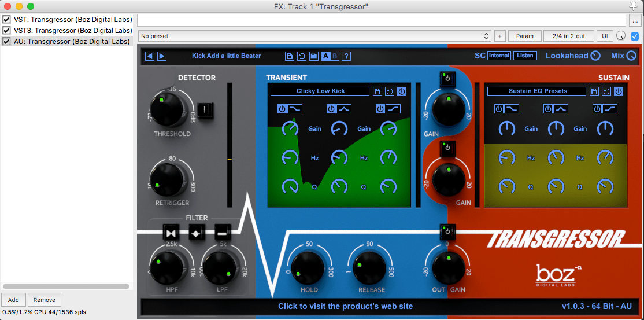Reset the Sustain EQ preset
Viewport: 644px width, 320px height.
point(606,91)
